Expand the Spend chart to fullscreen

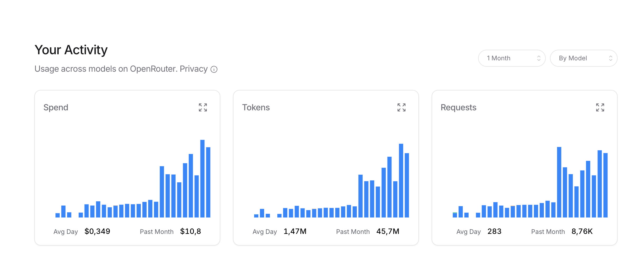tap(203, 107)
